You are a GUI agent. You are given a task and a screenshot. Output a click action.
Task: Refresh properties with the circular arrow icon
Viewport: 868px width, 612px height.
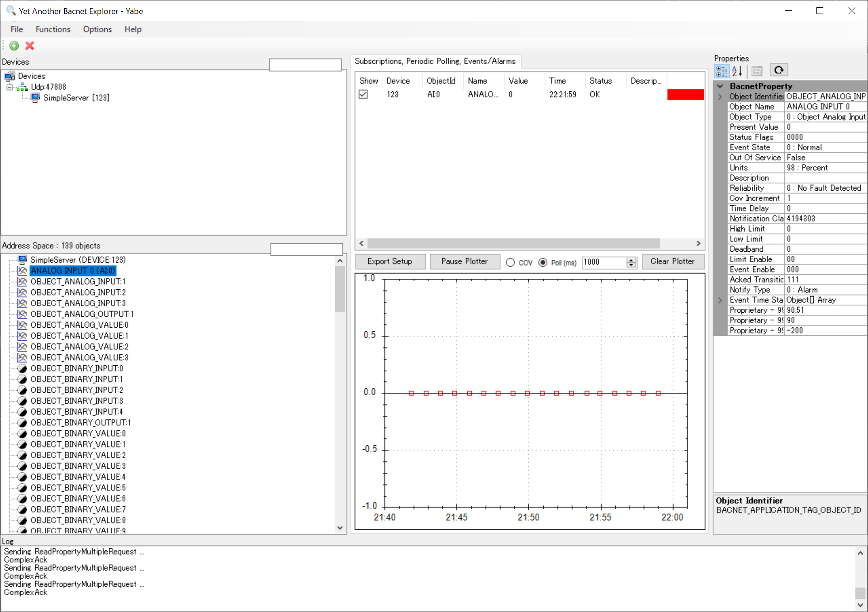(779, 70)
